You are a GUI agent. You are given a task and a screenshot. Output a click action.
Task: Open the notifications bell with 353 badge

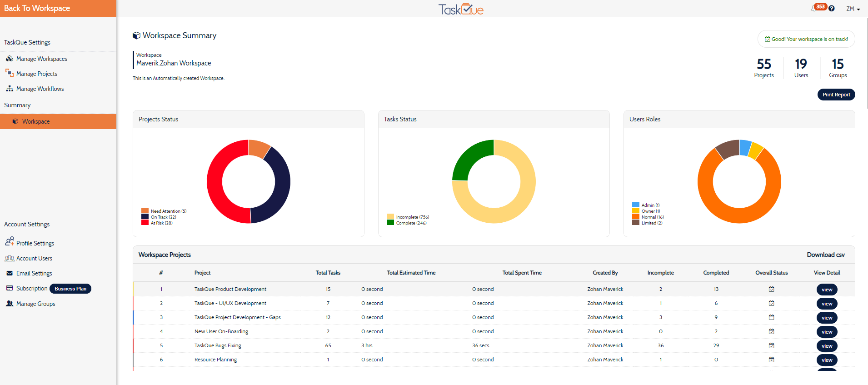pyautogui.click(x=814, y=8)
